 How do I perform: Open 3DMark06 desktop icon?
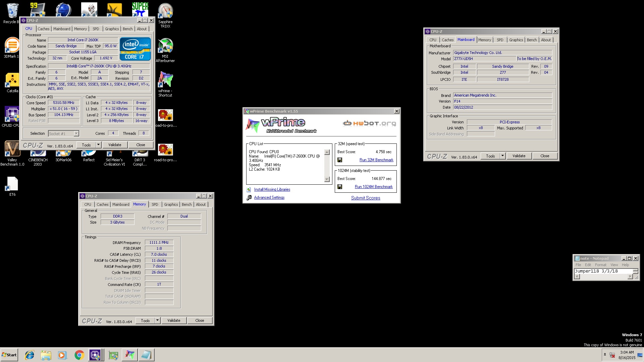point(63,157)
